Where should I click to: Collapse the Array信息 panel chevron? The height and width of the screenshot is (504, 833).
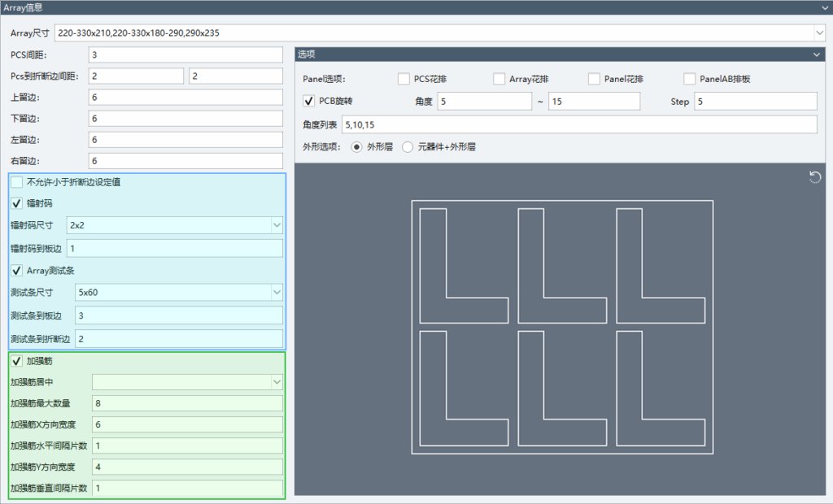pyautogui.click(x=825, y=8)
